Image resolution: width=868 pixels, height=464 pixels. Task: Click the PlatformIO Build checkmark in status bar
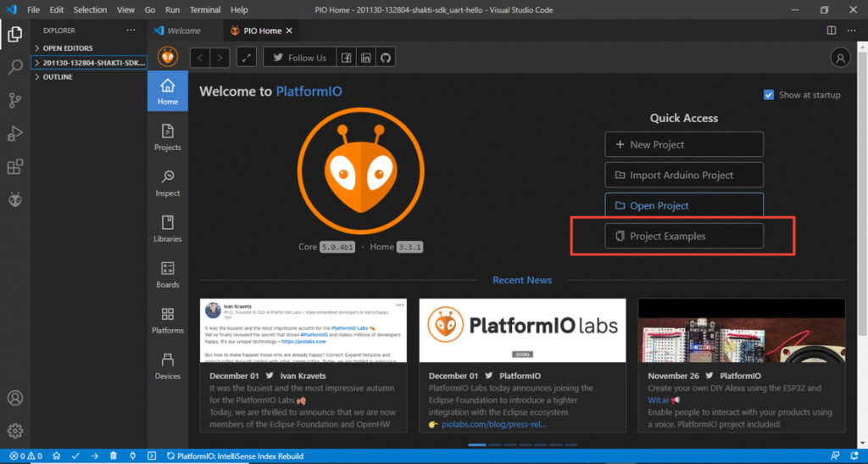(75, 456)
